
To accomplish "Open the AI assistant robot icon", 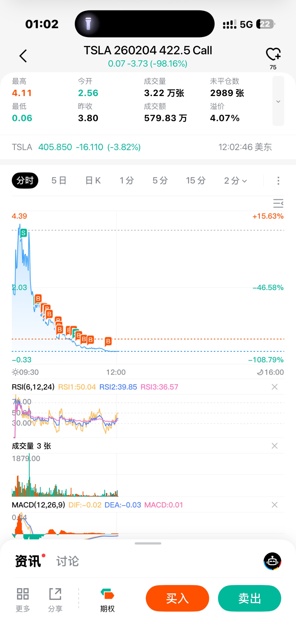I will pyautogui.click(x=272, y=561).
